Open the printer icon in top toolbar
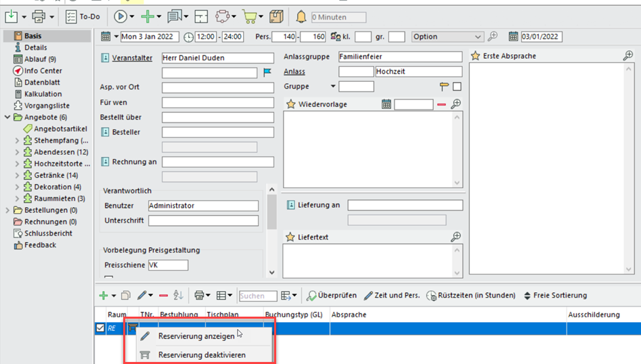Image resolution: width=641 pixels, height=364 pixels. (39, 17)
